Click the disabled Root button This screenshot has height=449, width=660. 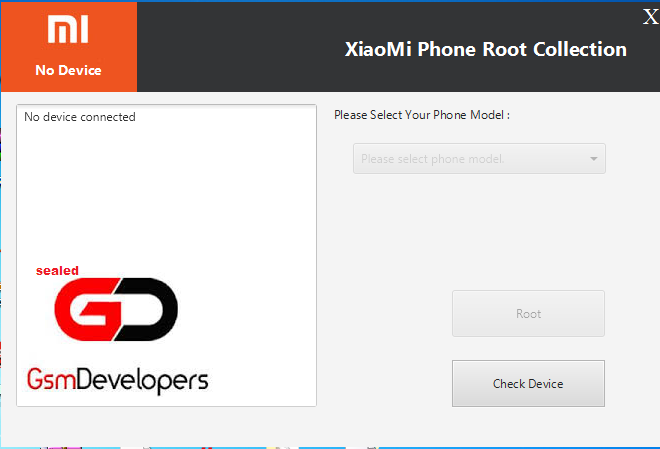point(528,314)
